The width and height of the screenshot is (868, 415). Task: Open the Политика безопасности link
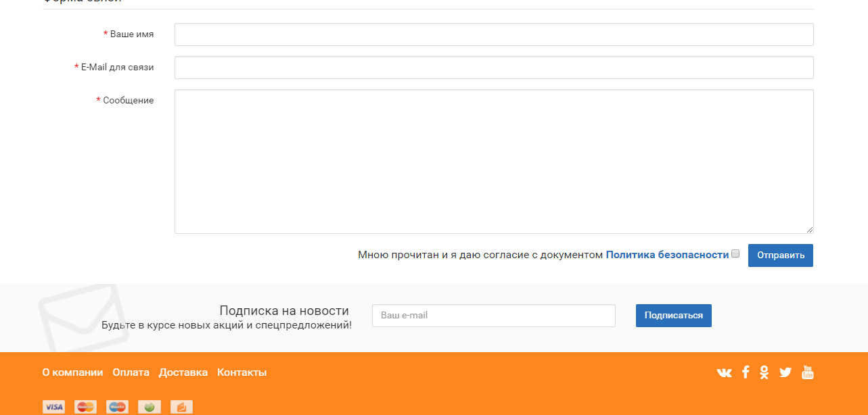tap(667, 255)
